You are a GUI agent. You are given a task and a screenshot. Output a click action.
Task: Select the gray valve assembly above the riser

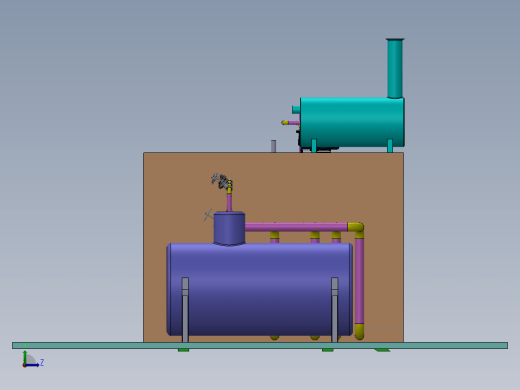(x=221, y=181)
